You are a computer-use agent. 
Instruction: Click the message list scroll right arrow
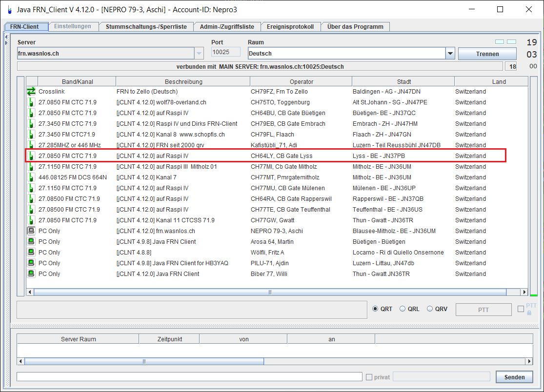pyautogui.click(x=529, y=361)
